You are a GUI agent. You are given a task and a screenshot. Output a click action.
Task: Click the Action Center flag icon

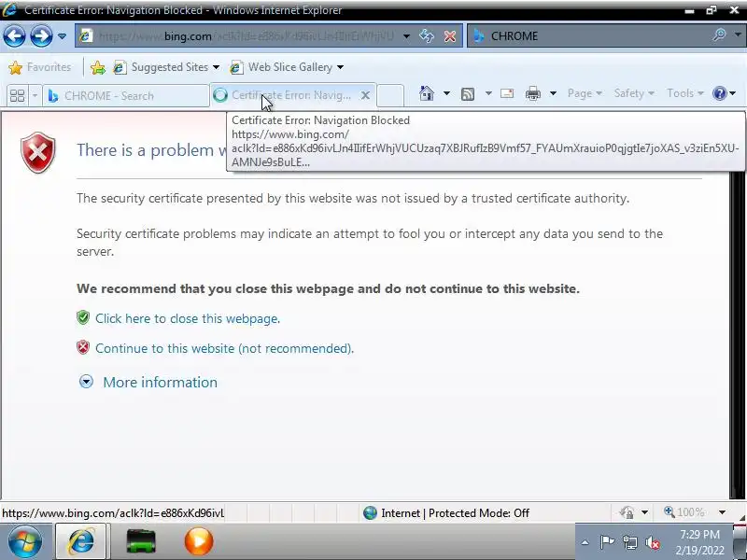[x=606, y=542]
